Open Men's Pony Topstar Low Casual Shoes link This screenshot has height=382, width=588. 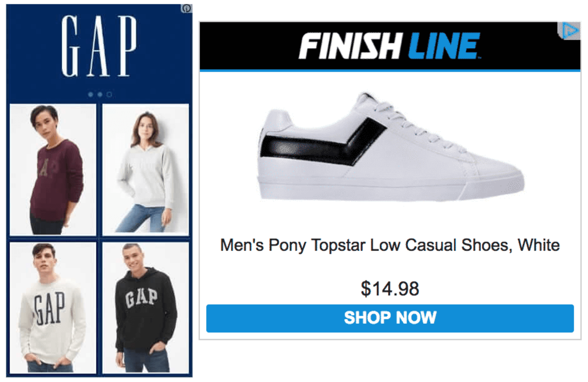coord(390,245)
